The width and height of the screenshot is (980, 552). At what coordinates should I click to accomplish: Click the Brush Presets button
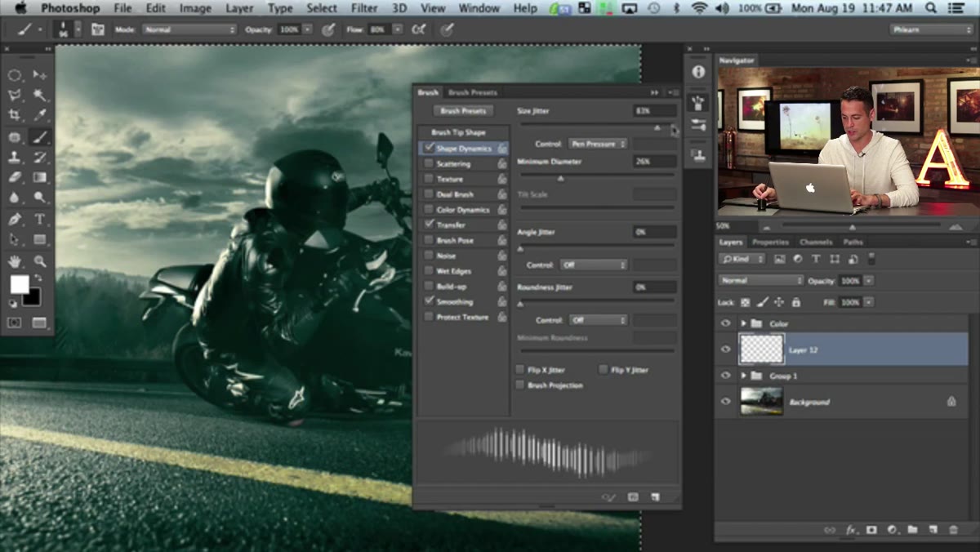(x=463, y=111)
